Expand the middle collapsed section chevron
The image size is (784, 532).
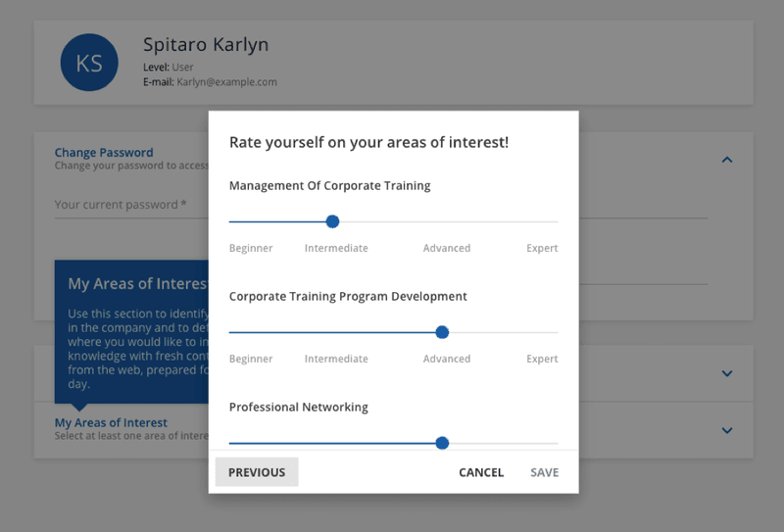[x=727, y=373]
